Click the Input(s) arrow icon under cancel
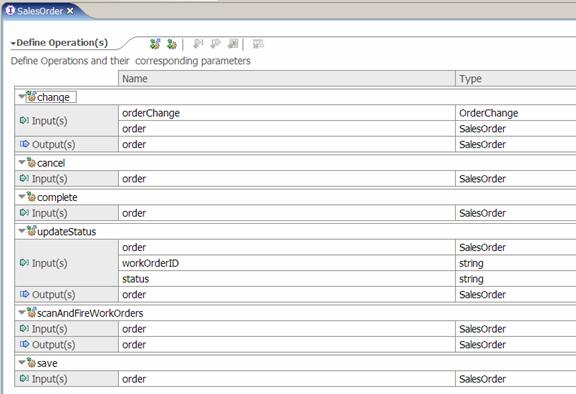 24,178
